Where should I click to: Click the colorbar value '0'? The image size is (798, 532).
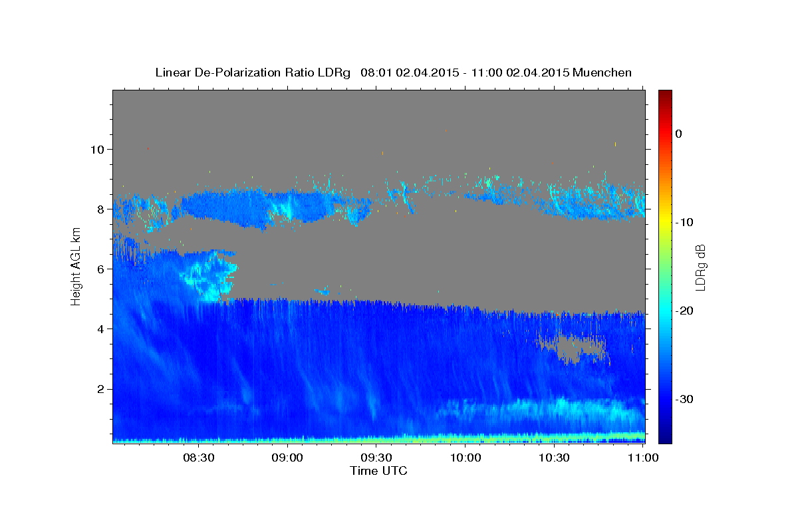click(x=678, y=134)
